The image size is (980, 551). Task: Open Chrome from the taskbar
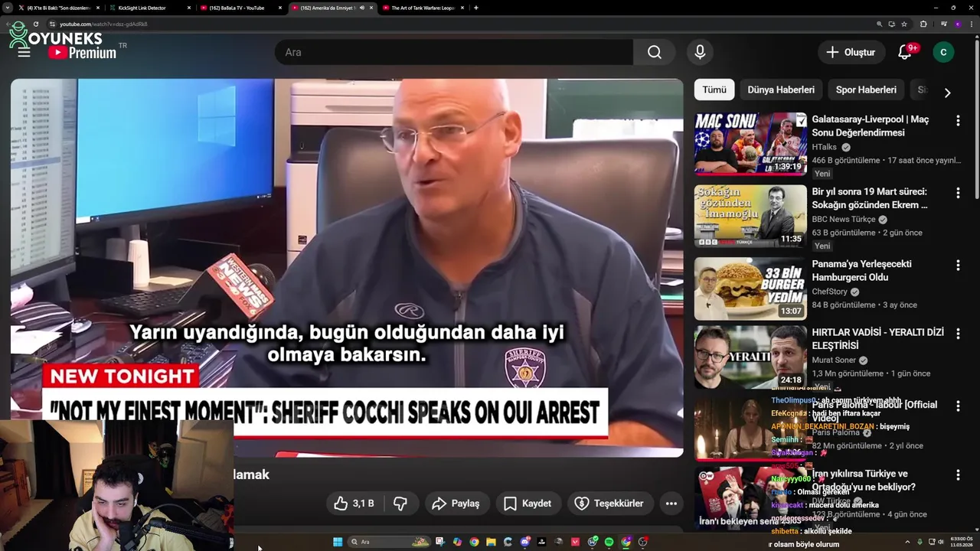(474, 542)
